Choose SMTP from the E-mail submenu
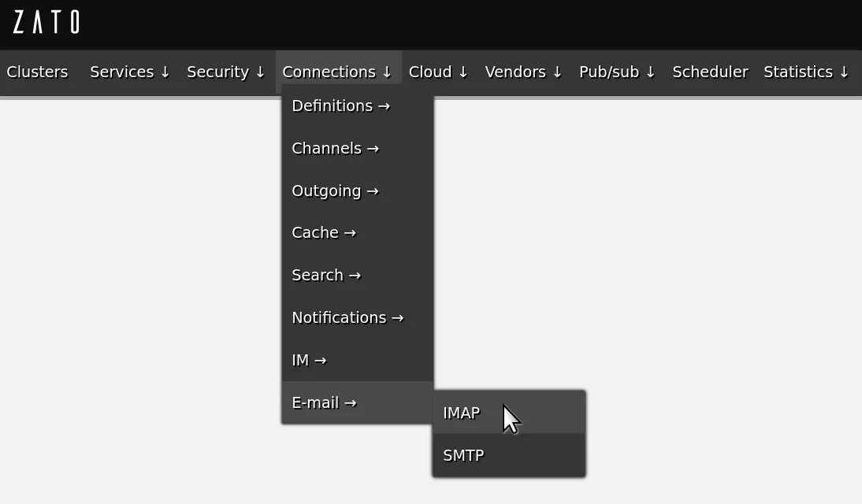Viewport: 862px width, 504px height. coord(463,456)
